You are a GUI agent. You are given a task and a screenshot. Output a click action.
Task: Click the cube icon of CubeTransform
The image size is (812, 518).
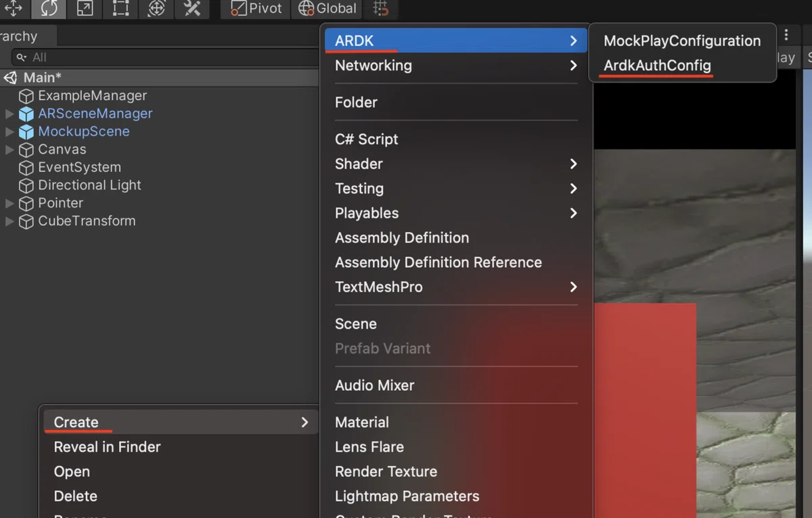26,221
